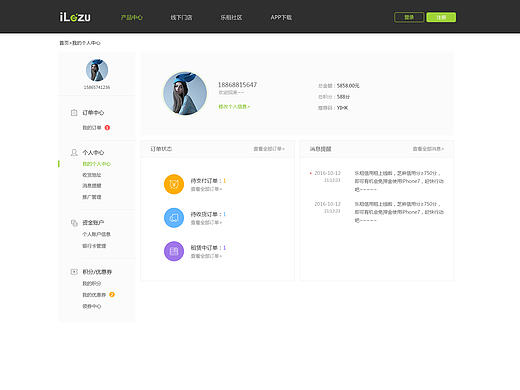The image size is (520, 390).
Task: Click the 个人中心 sidebar heading
Action: point(93,152)
